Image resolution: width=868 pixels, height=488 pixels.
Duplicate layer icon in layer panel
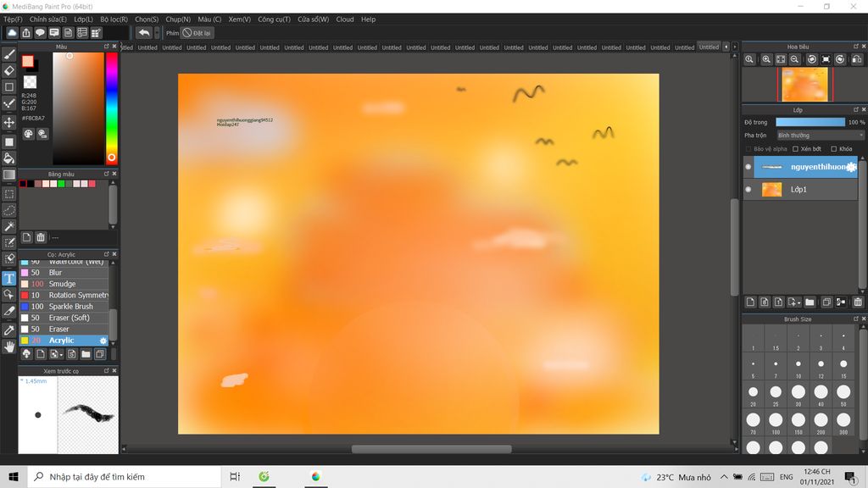click(x=826, y=302)
